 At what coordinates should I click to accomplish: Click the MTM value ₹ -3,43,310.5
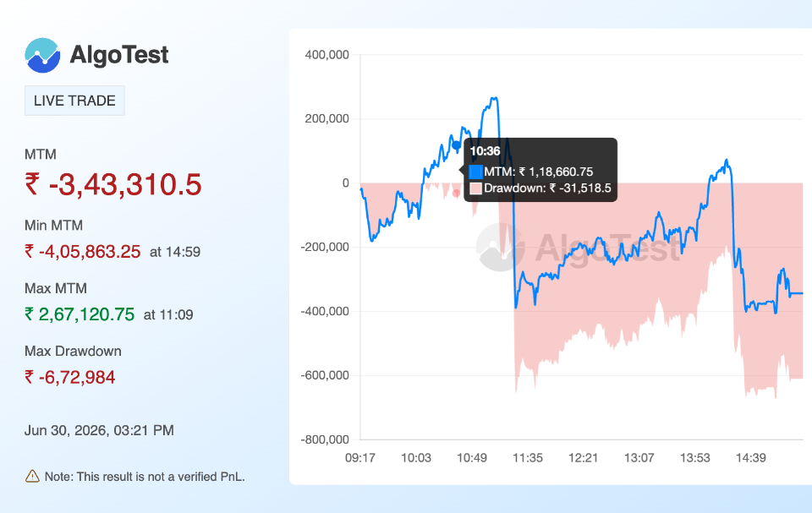112,185
